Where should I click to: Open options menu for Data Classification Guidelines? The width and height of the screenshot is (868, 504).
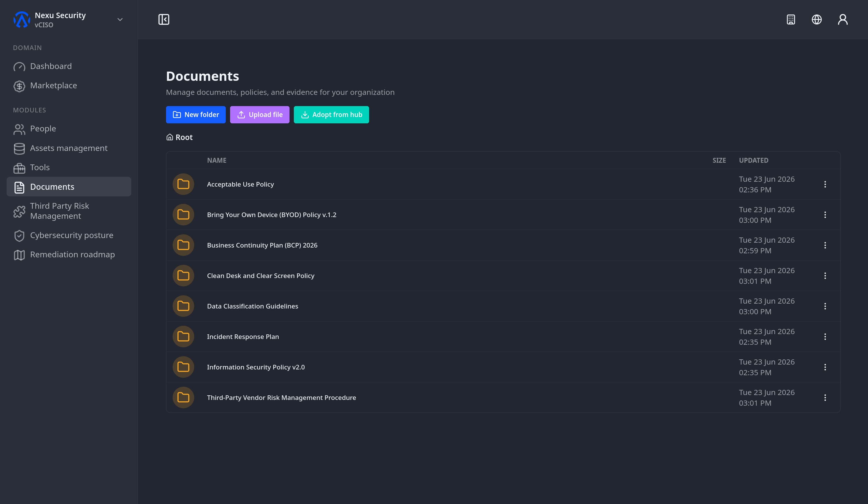pos(825,306)
